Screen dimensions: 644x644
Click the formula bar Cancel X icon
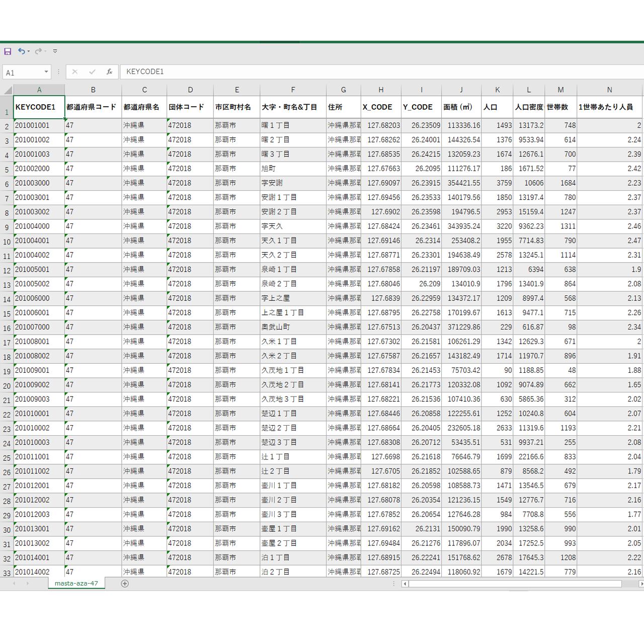(75, 72)
